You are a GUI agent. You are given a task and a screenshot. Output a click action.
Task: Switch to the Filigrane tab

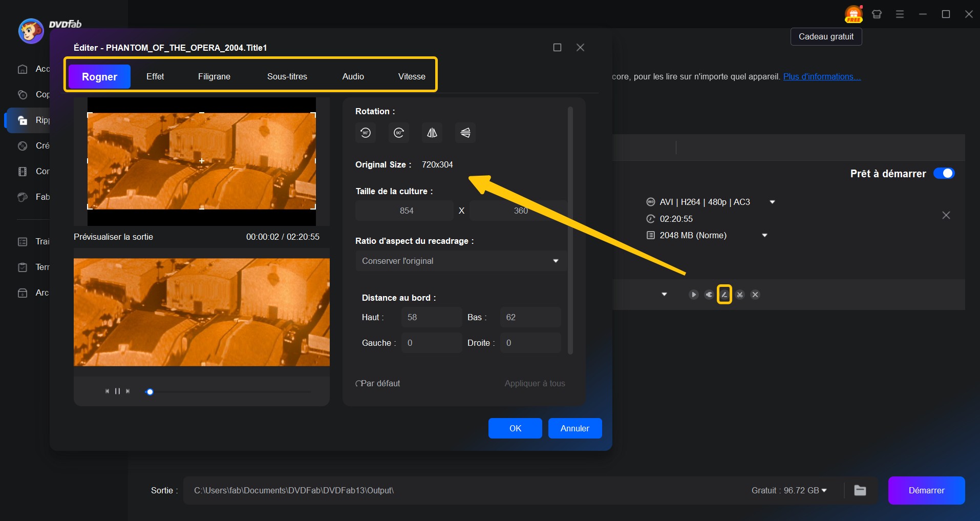pyautogui.click(x=214, y=76)
